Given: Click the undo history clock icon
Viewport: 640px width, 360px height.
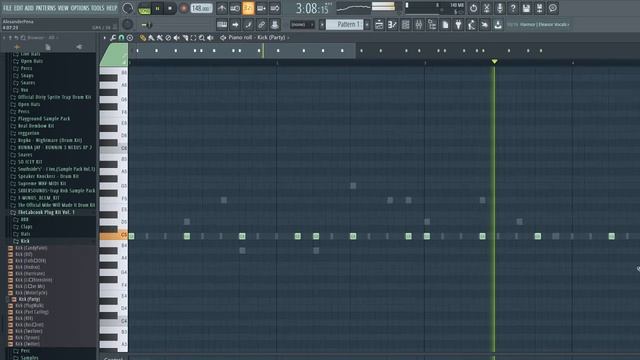Looking at the screenshot, I should point(473,8).
